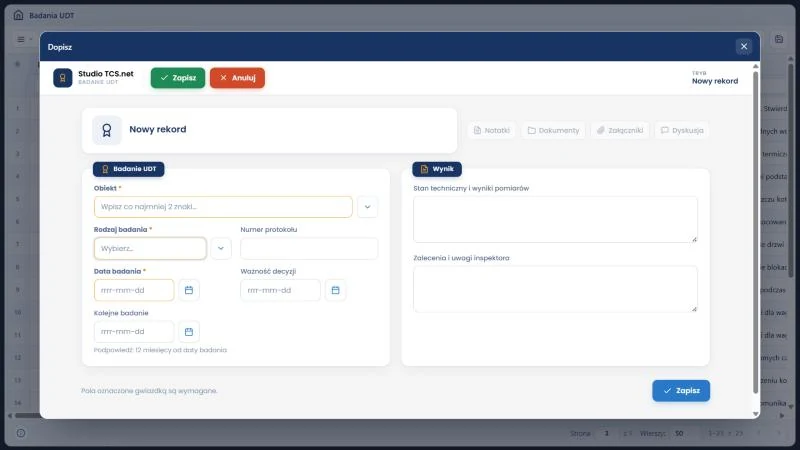Click the info icon in background status bar
Viewport: 800px width, 450px height.
tap(21, 433)
